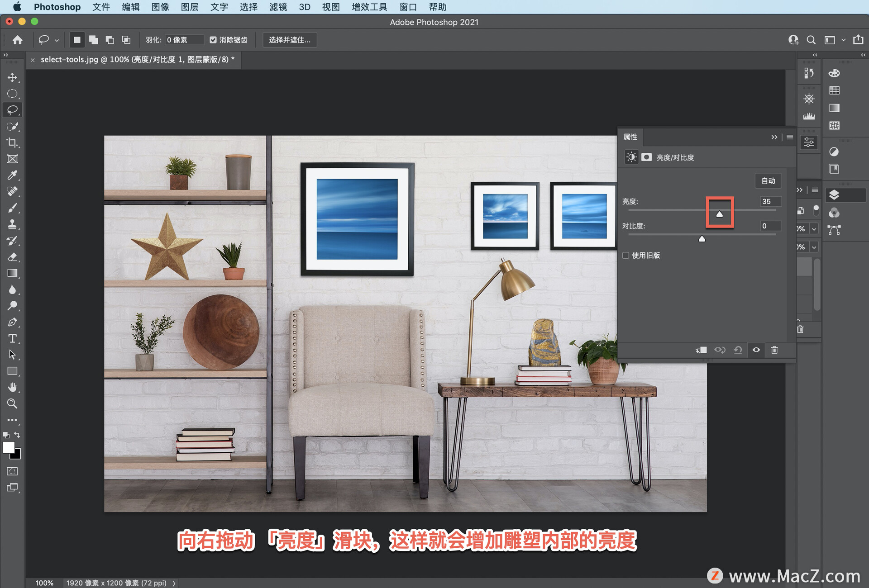Open the 文件 menu

coord(101,7)
